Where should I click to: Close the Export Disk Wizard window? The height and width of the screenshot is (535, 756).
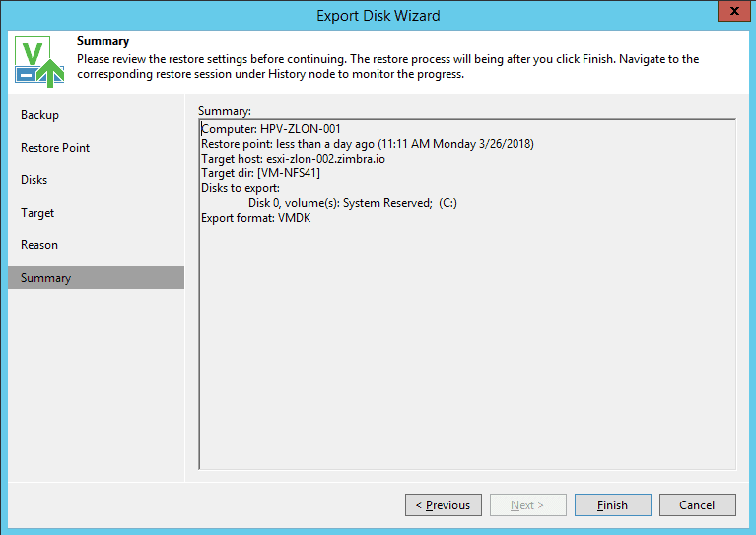point(734,11)
